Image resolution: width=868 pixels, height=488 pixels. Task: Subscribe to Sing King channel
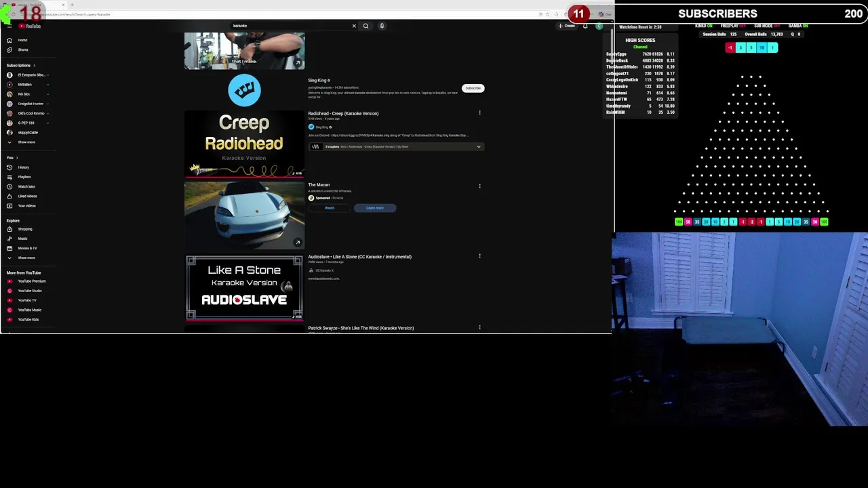point(473,88)
